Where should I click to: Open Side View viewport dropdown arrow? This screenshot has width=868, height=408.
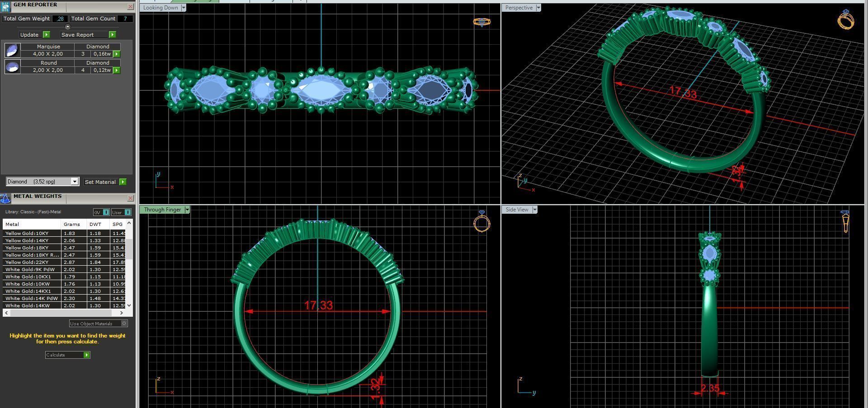[x=534, y=210]
